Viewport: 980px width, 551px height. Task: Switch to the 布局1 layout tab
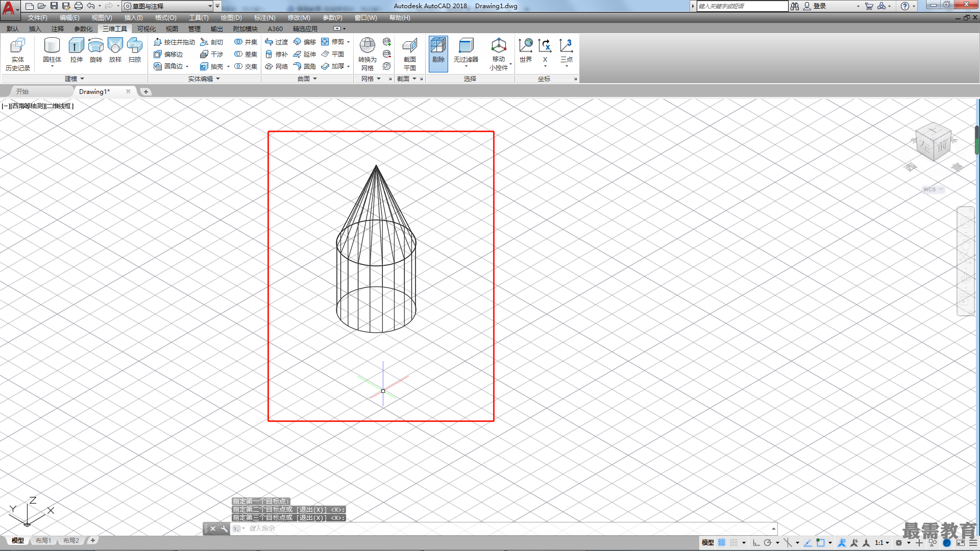click(x=43, y=541)
